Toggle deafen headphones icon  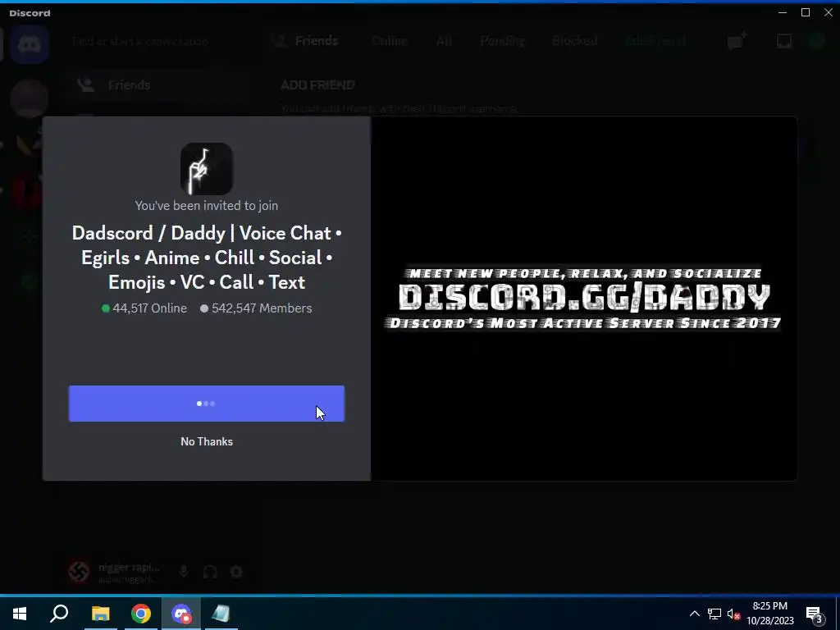(x=210, y=572)
